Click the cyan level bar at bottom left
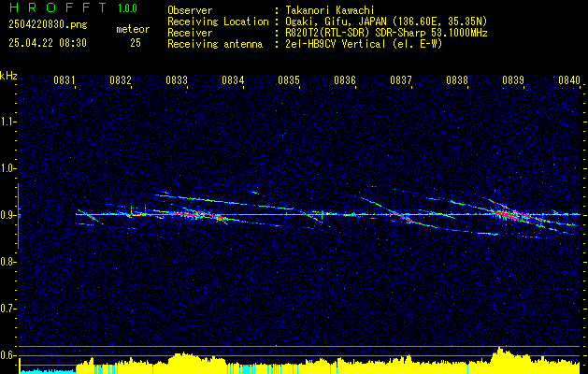588x374 pixels. coord(48,371)
